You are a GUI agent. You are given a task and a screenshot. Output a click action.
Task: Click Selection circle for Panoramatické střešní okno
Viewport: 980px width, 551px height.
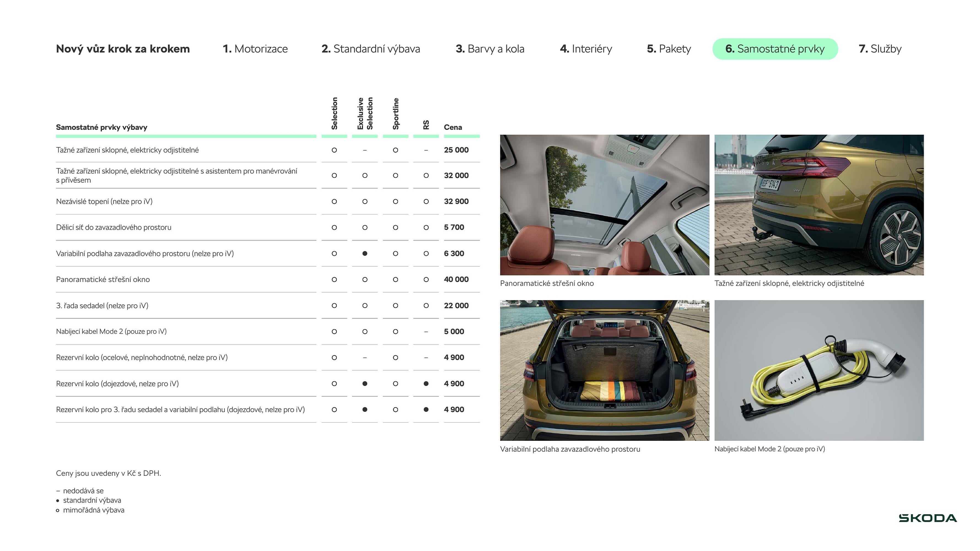pyautogui.click(x=334, y=279)
